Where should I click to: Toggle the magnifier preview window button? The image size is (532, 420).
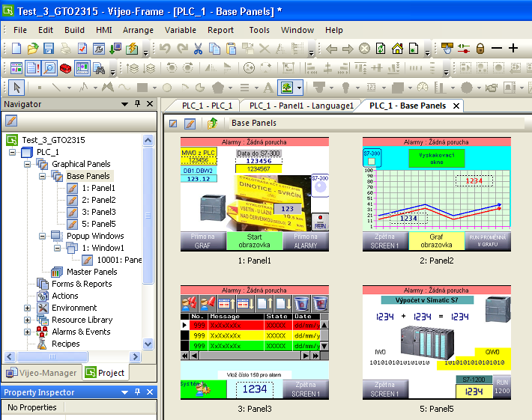pos(49,68)
